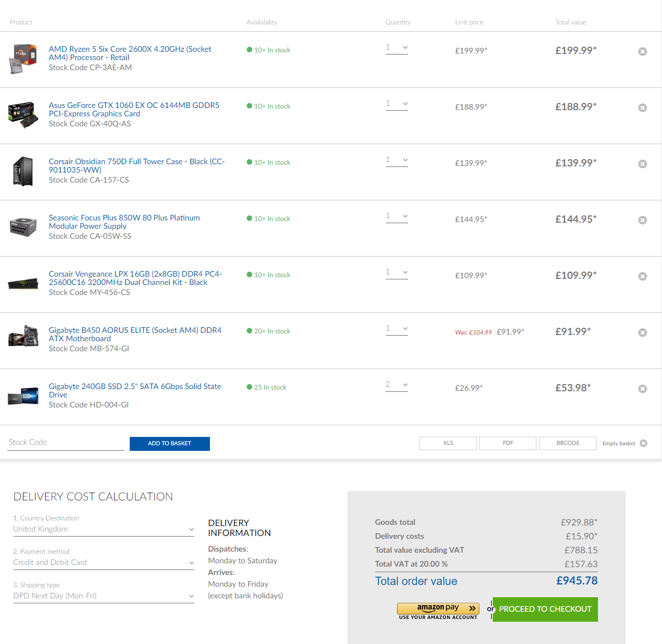
Task: Open Asus GeForce GTX 1060 EX OC link
Action: [x=134, y=109]
